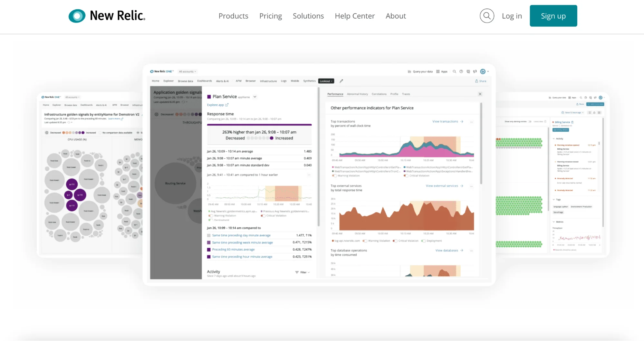
Task: Click the three-dot menu for Top transactions
Action: [x=471, y=122]
